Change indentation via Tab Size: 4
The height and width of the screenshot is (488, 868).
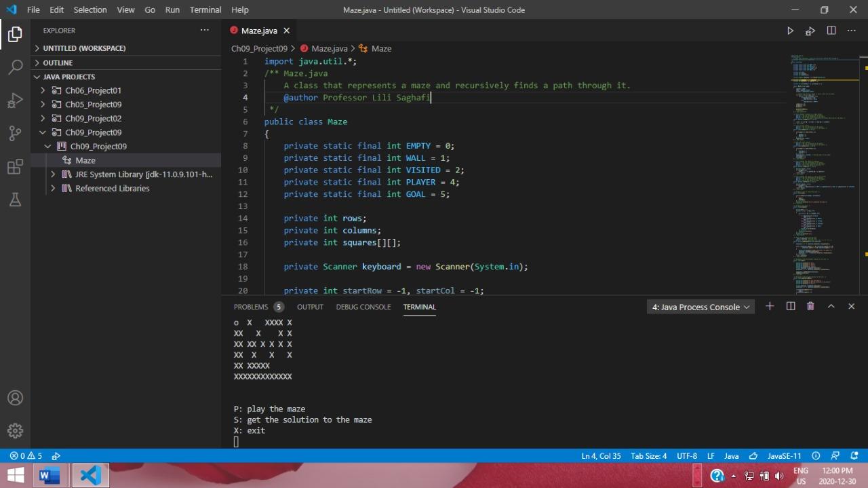[x=648, y=456]
